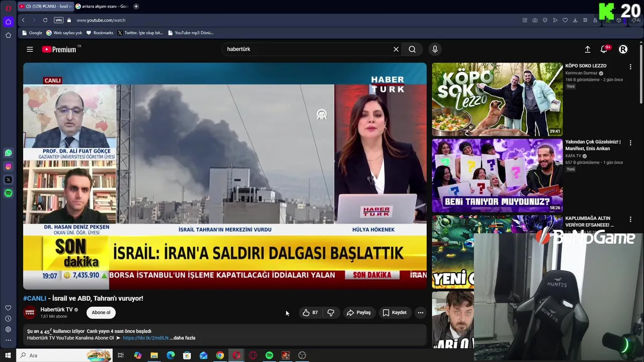Open Opera My Flow send icon

pyautogui.click(x=555, y=20)
